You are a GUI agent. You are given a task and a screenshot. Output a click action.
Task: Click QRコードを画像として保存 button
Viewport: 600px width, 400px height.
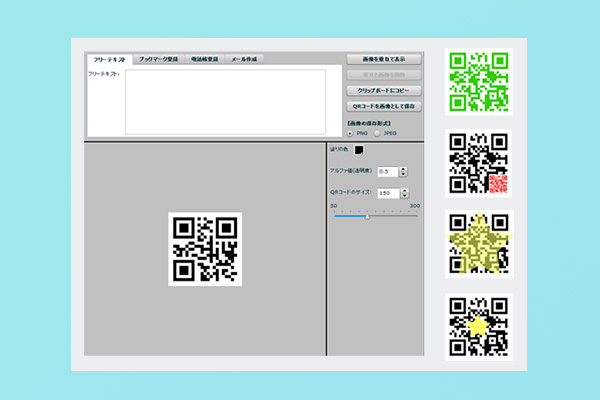click(x=384, y=106)
